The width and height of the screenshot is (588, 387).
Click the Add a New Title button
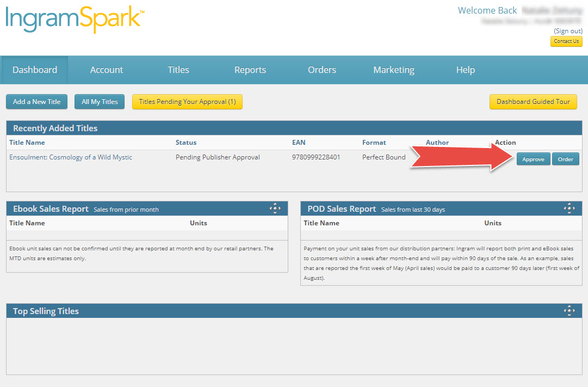tap(37, 102)
